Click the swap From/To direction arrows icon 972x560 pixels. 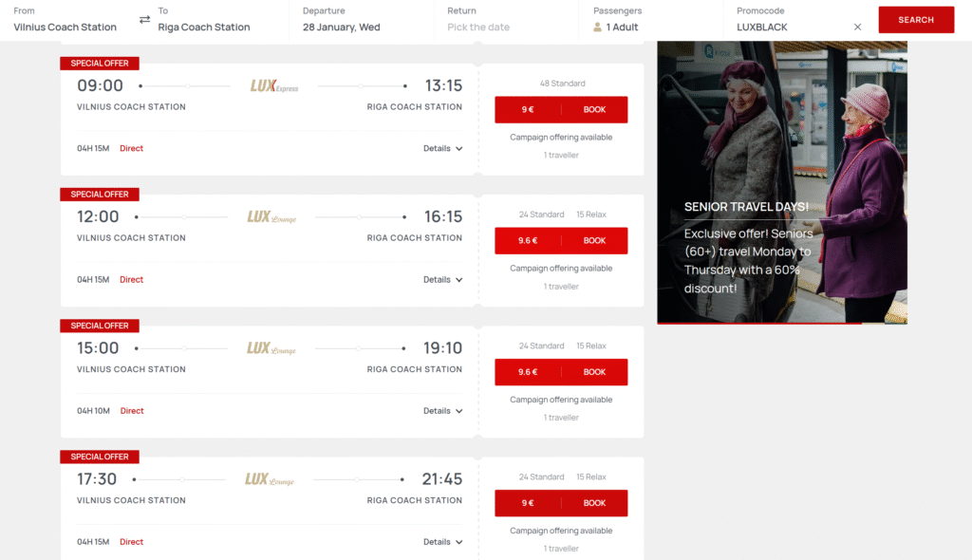145,18
